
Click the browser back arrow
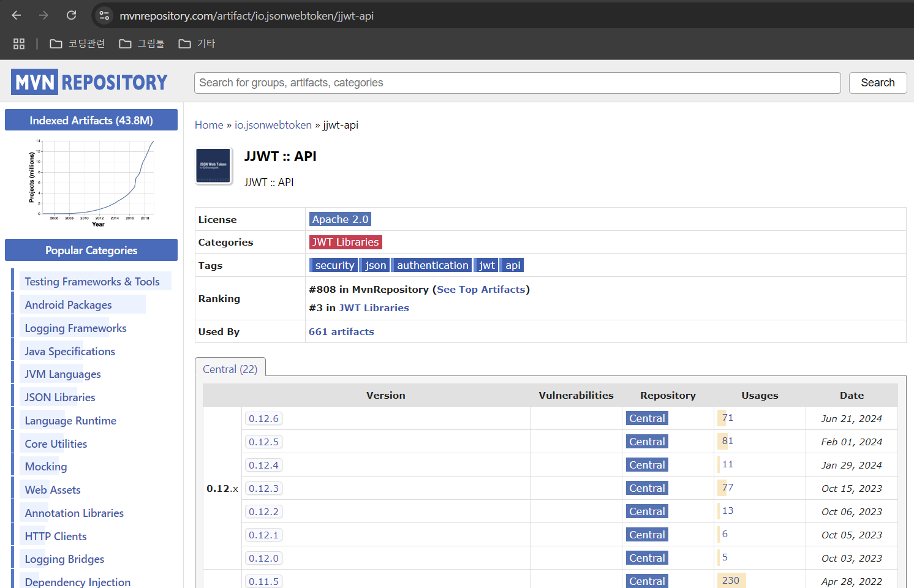point(17,15)
